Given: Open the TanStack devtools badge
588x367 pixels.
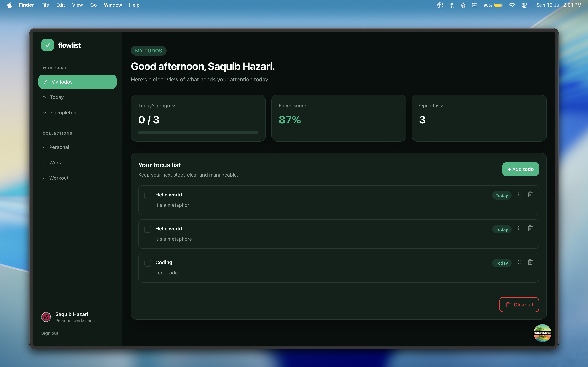Looking at the screenshot, I should 542,333.
